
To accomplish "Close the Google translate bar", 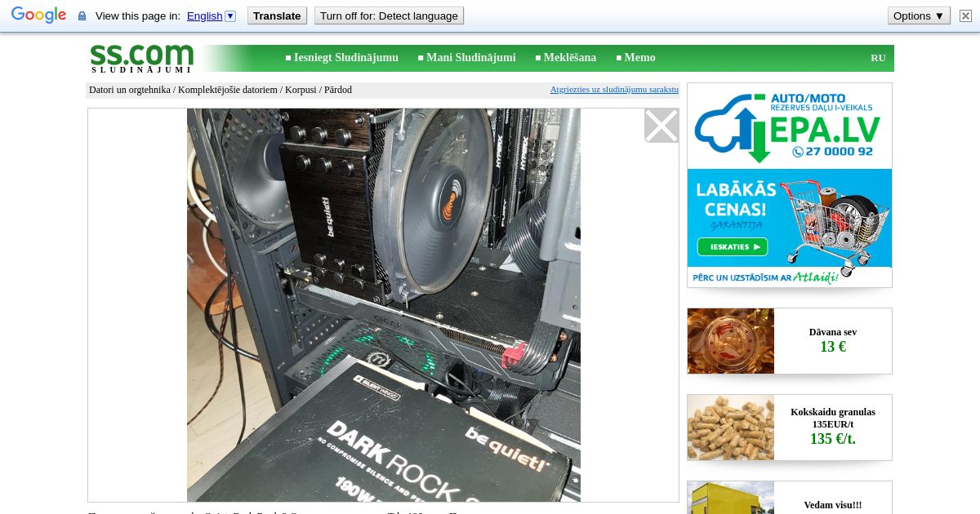I will pyautogui.click(x=965, y=16).
